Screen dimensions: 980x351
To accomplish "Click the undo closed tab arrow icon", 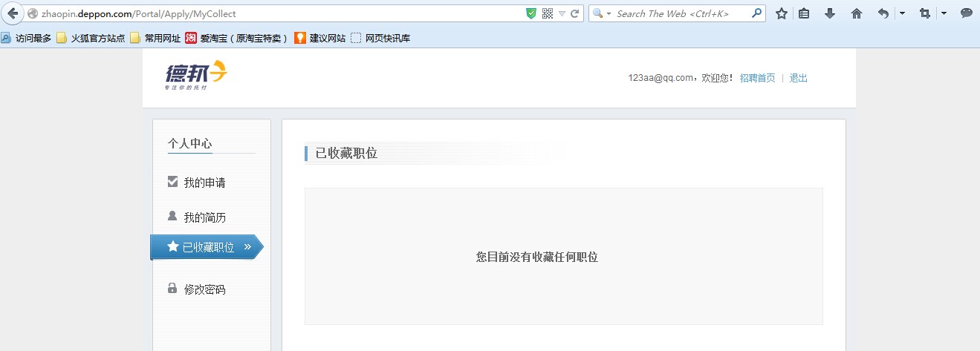I will point(883,13).
